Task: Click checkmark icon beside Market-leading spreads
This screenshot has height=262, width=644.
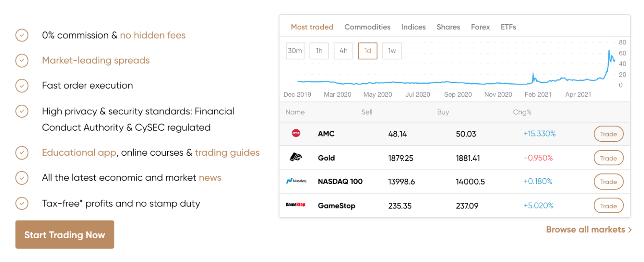Action: (x=22, y=61)
